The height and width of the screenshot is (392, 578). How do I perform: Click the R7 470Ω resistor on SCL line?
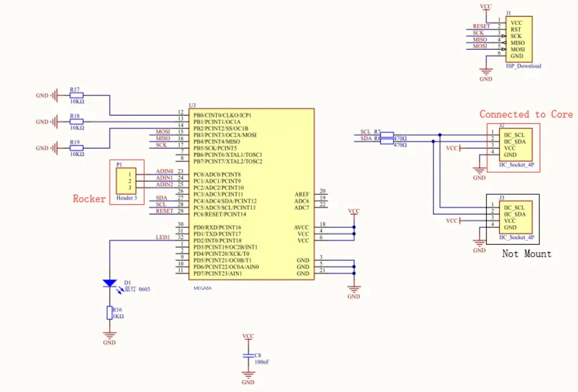tap(387, 135)
